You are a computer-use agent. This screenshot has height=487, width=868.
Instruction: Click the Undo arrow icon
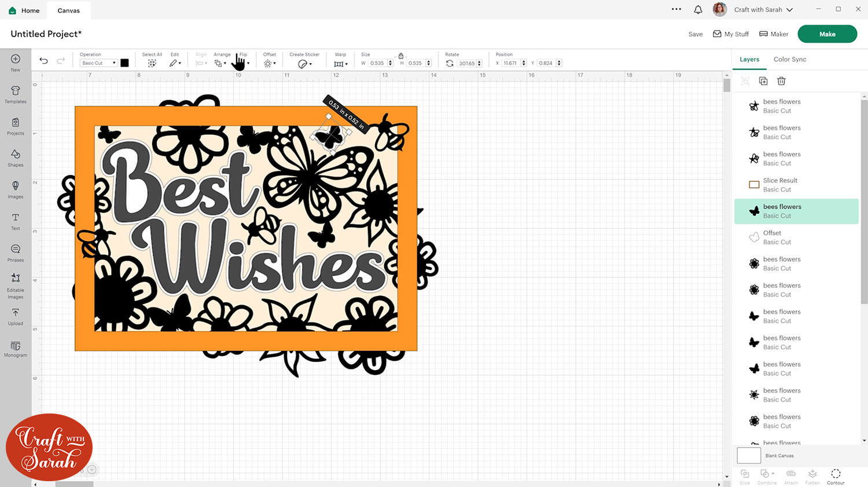(x=43, y=61)
